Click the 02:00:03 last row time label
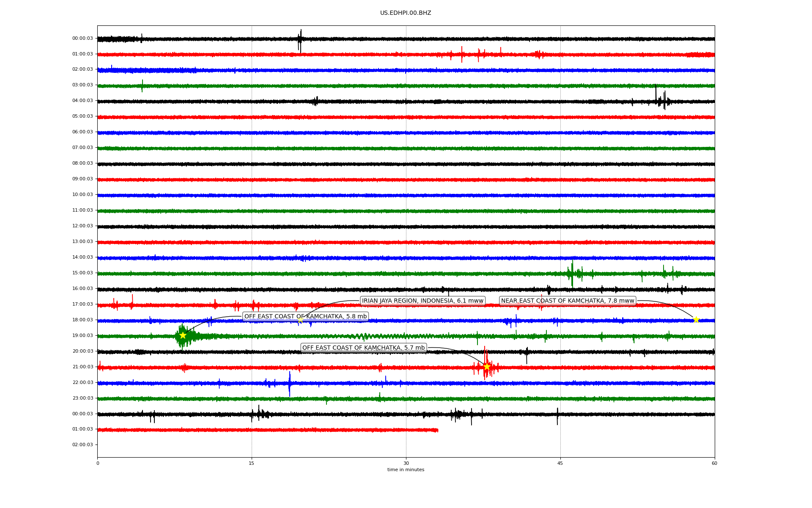 click(x=82, y=445)
